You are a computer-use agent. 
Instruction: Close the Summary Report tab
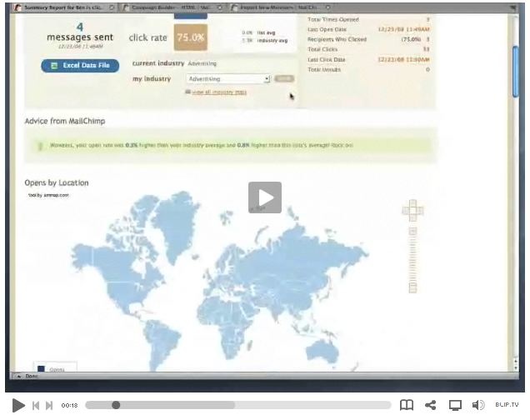pyautogui.click(x=112, y=7)
